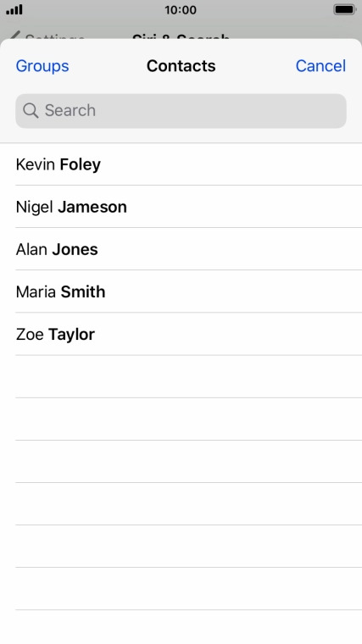Choose the Zoe Taylor contact
The image size is (362, 644).
tap(181, 335)
